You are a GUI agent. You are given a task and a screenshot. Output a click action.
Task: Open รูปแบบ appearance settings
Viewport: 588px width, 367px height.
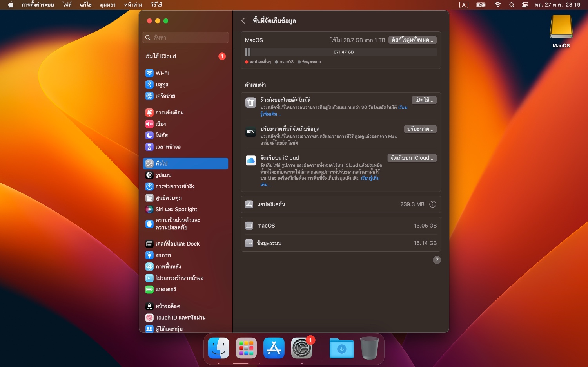(x=185, y=175)
